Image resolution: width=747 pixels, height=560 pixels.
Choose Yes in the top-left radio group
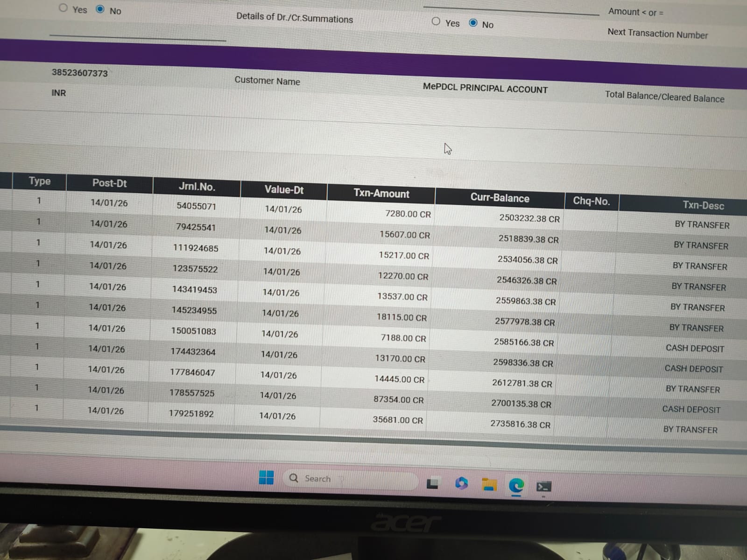tap(63, 8)
